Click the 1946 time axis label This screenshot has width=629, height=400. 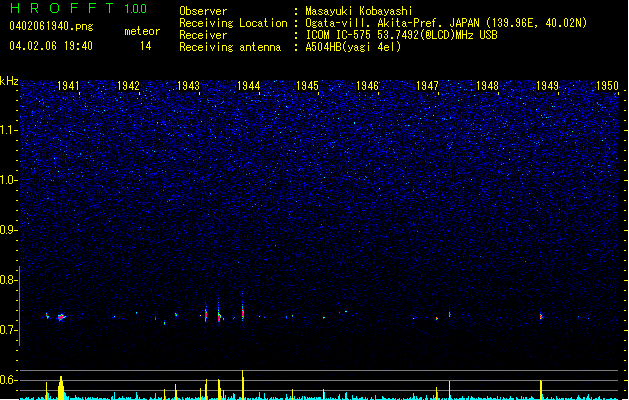coord(367,86)
